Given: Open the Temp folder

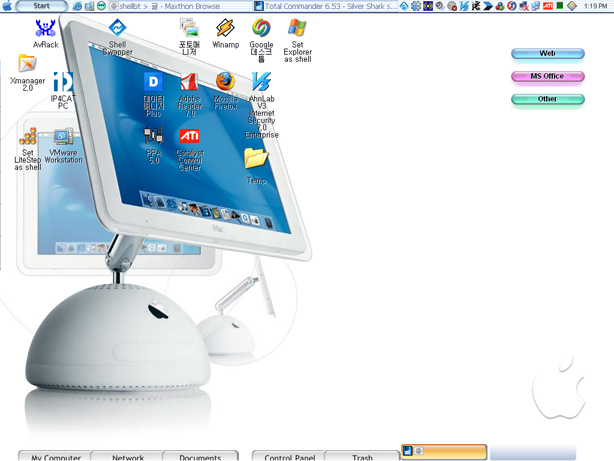Looking at the screenshot, I should (x=256, y=165).
